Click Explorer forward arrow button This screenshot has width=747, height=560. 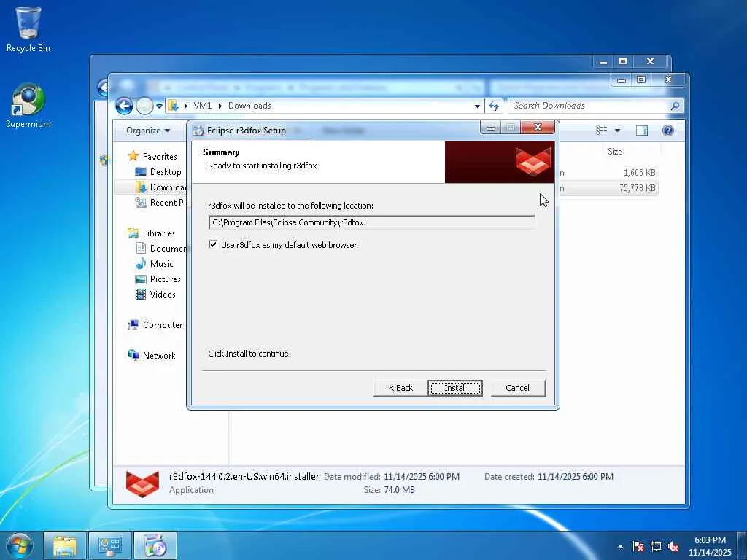tap(144, 106)
